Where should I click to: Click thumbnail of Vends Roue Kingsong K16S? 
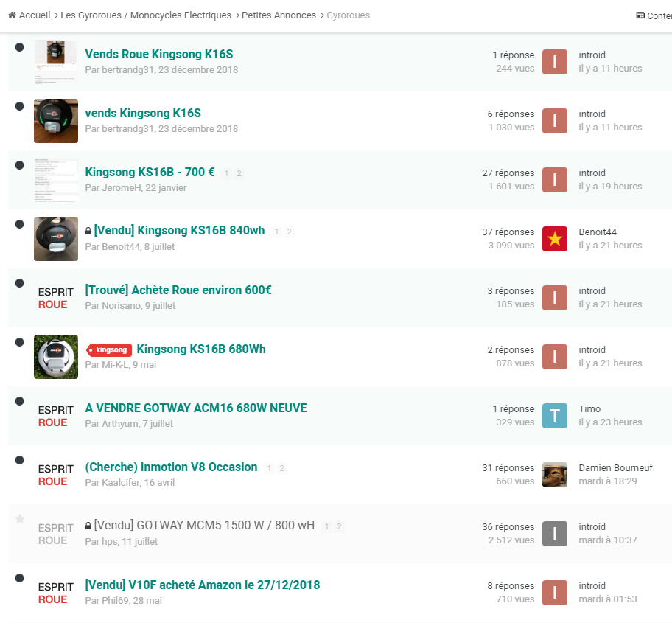pyautogui.click(x=56, y=62)
